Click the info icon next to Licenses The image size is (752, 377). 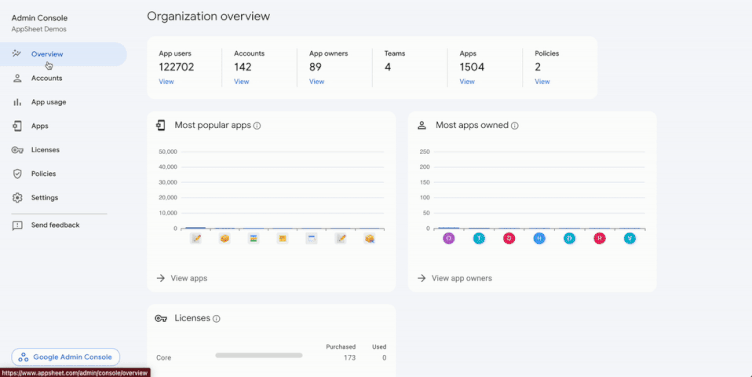(x=216, y=318)
